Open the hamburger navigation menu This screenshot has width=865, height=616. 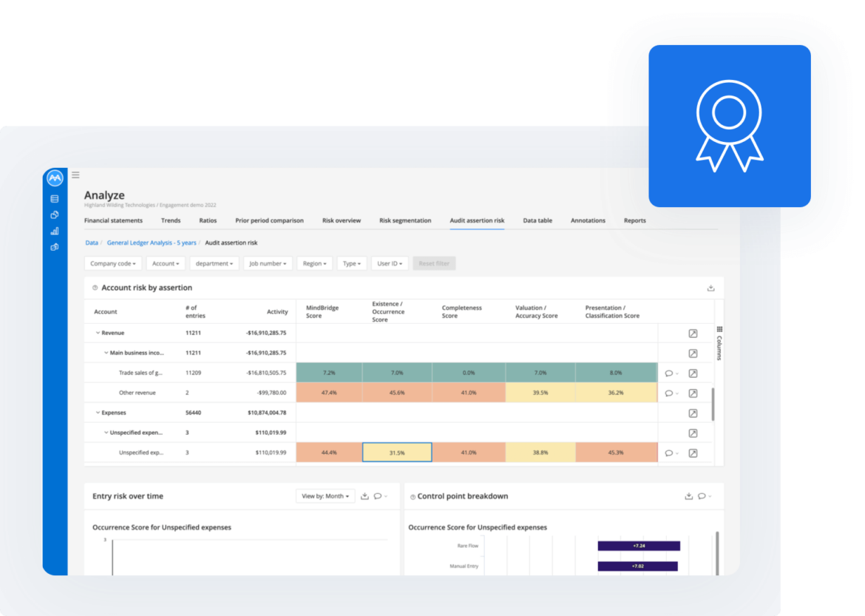tap(75, 175)
